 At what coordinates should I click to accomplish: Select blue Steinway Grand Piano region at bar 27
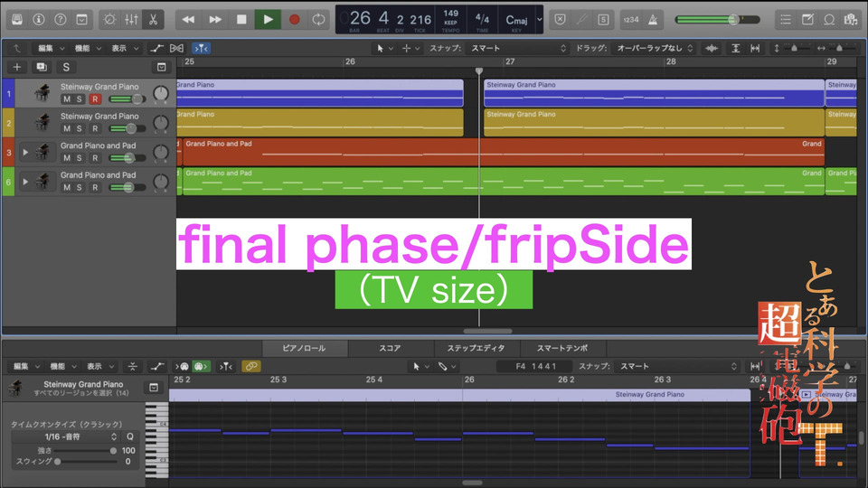tap(654, 93)
